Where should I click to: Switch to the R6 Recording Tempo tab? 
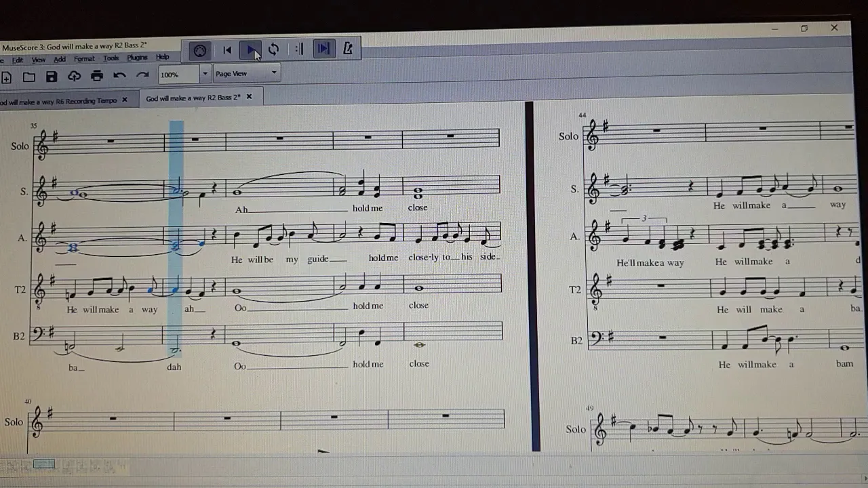[58, 101]
